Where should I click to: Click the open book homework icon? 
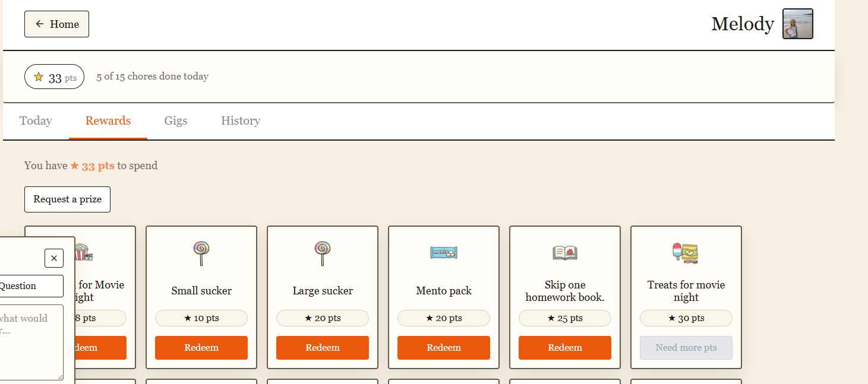(565, 253)
